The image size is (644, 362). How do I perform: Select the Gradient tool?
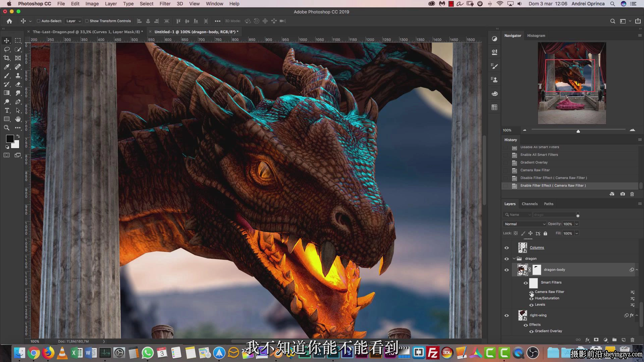pyautogui.click(x=7, y=93)
